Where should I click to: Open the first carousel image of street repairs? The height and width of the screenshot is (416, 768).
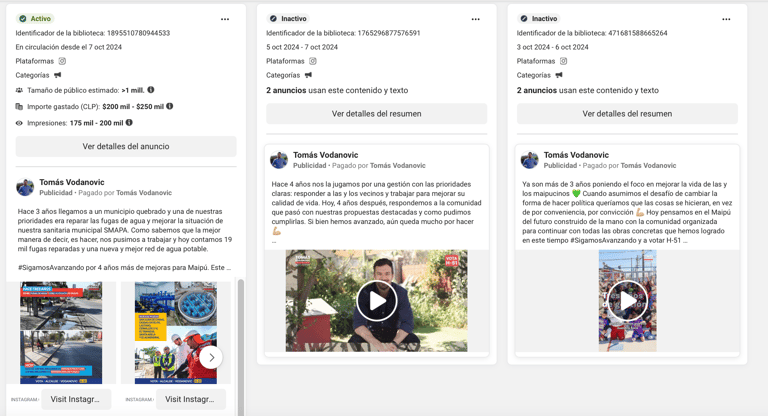(61, 333)
